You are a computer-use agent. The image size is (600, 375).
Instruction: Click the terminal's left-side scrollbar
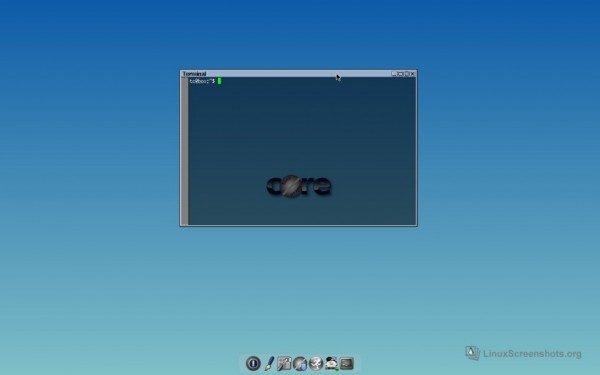coord(184,151)
